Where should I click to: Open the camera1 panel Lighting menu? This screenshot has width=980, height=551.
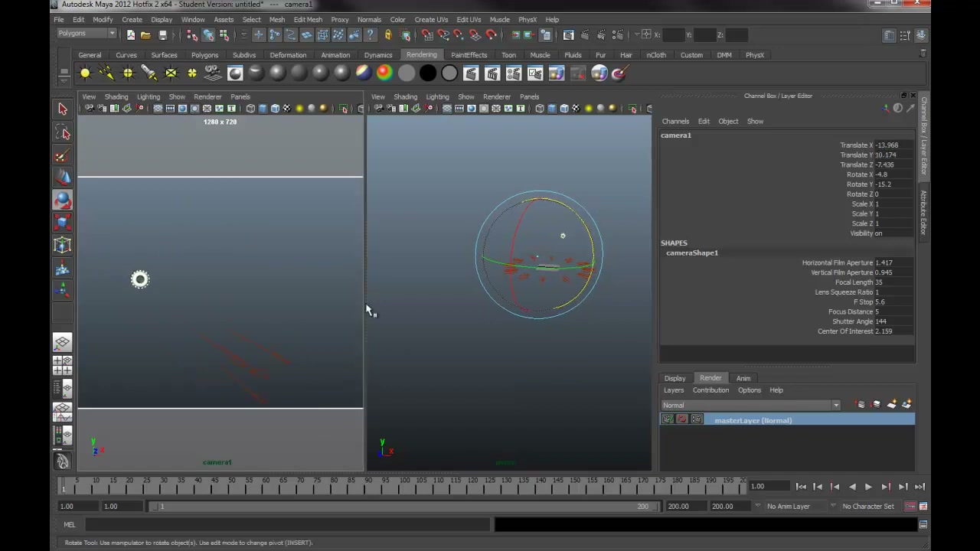(149, 97)
